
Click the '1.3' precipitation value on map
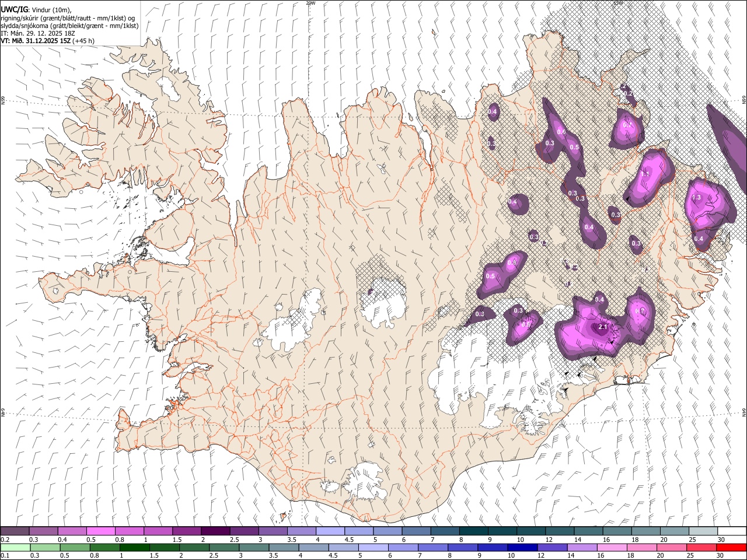click(x=696, y=198)
